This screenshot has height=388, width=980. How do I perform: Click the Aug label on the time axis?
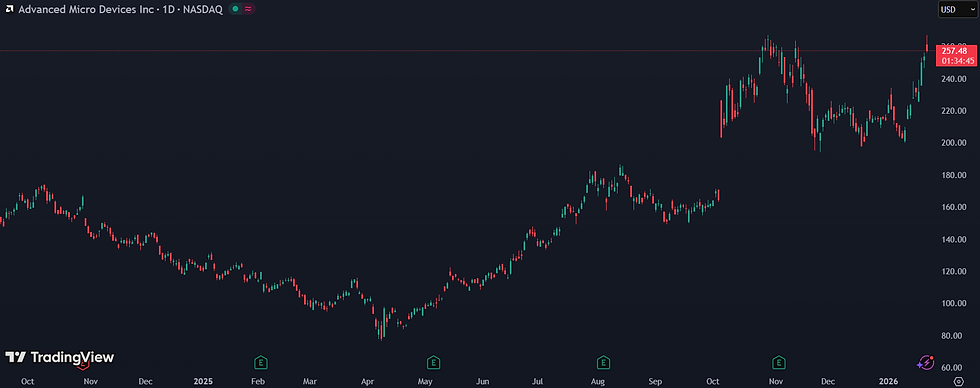[598, 381]
